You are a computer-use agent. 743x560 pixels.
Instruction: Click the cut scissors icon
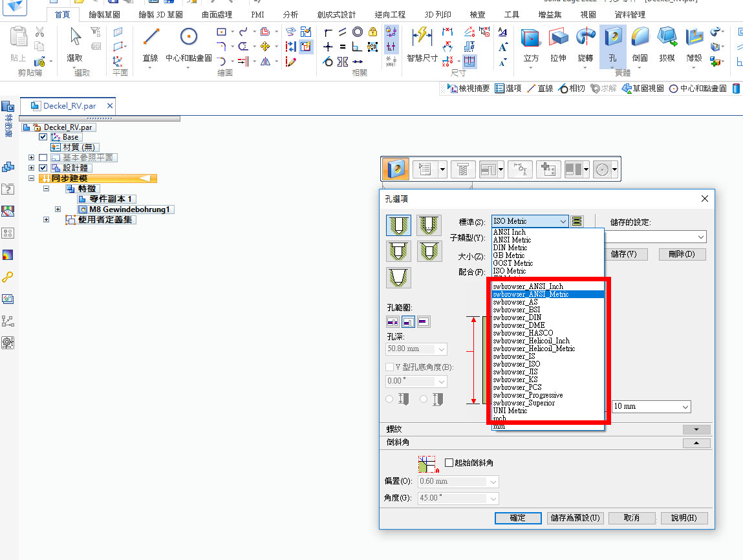(x=40, y=32)
